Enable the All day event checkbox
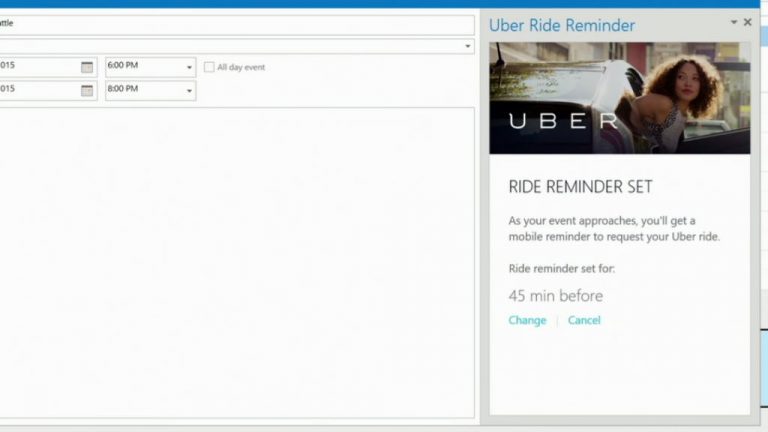This screenshot has width=768, height=432. tap(209, 67)
